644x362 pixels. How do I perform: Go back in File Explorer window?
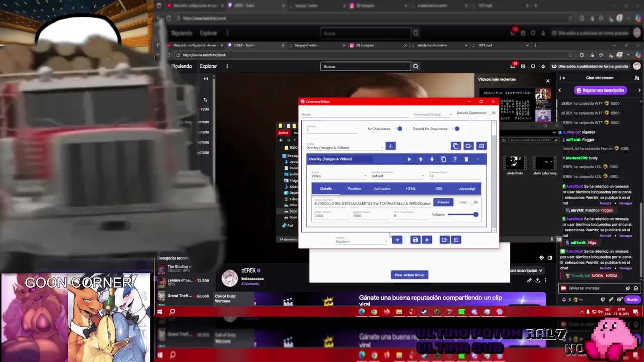coord(281,140)
